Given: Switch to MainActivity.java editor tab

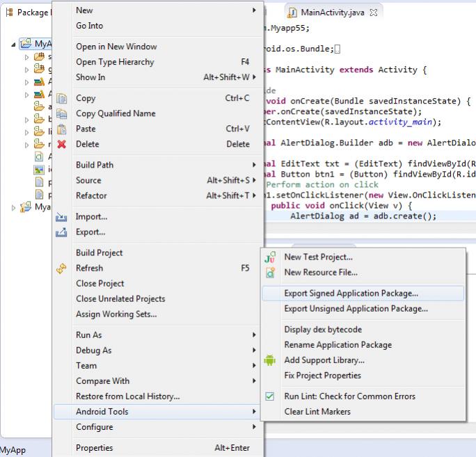Looking at the screenshot, I should pos(333,13).
